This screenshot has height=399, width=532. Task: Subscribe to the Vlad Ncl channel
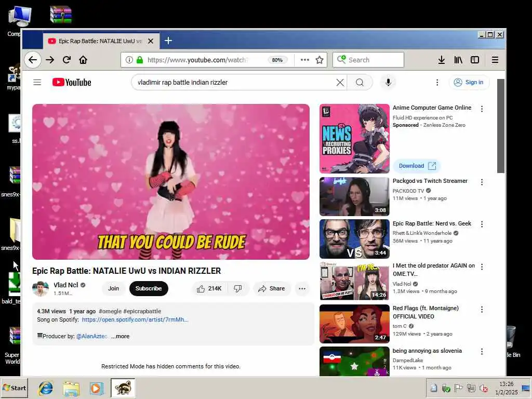pyautogui.click(x=149, y=288)
